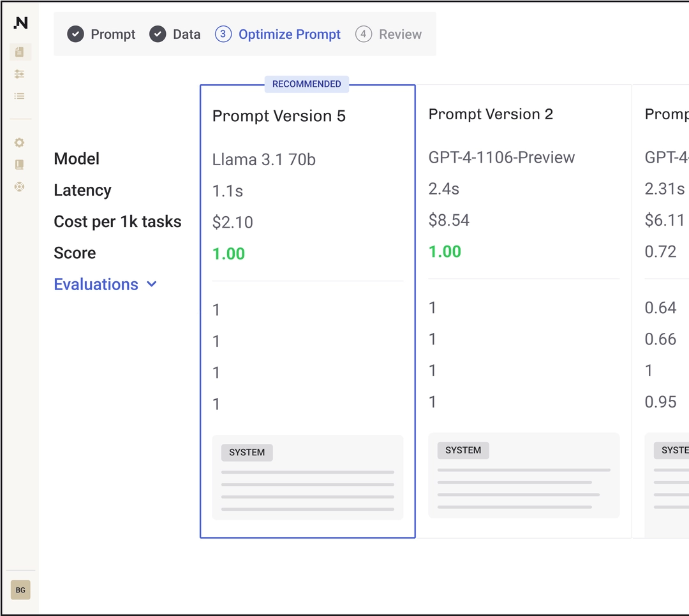Click the .N logo in the sidebar
Image resolution: width=689 pixels, height=616 pixels.
tap(20, 23)
